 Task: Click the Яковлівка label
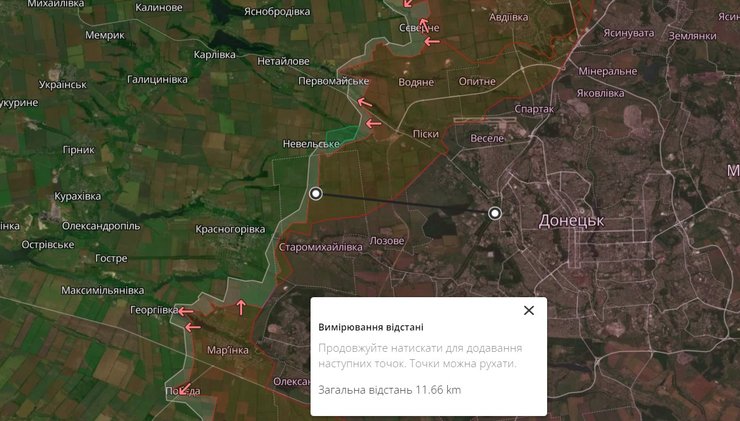tap(600, 93)
